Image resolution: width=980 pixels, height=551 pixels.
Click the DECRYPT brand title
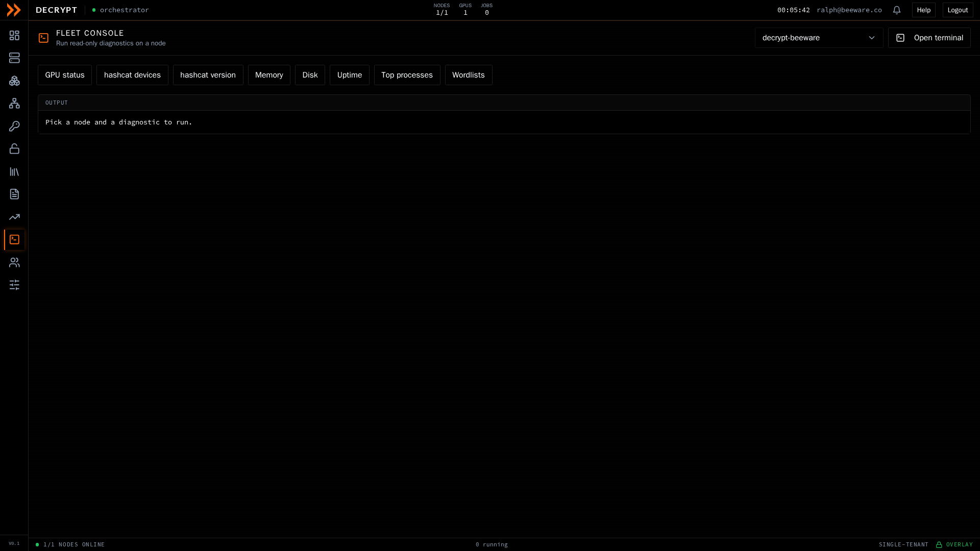coord(56,10)
